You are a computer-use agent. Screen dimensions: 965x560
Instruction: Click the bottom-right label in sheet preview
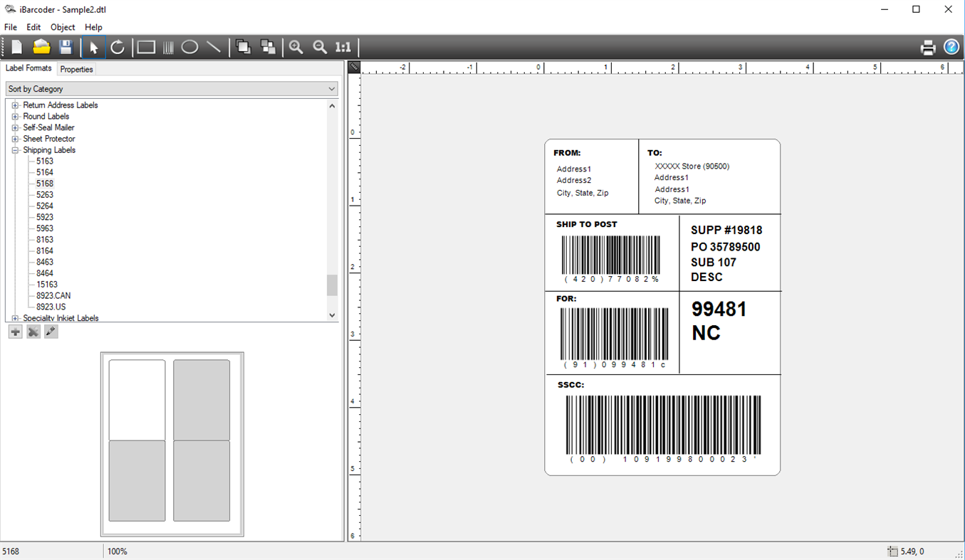[202, 481]
